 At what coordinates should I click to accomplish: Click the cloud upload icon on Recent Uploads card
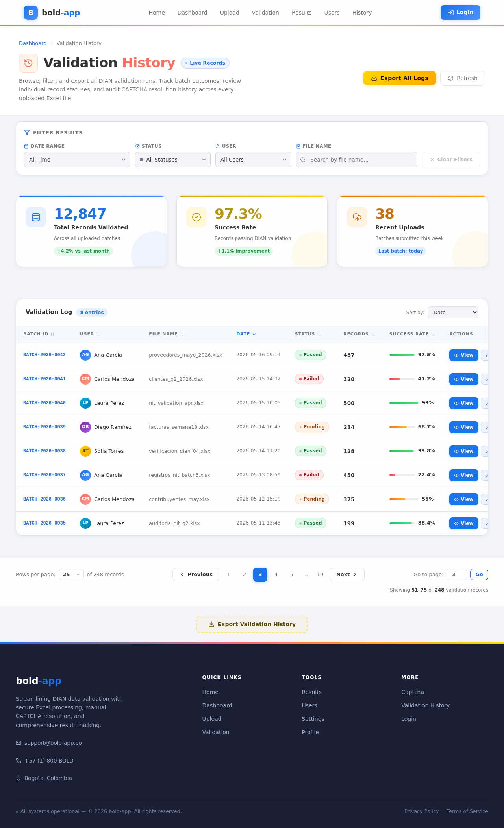click(x=357, y=217)
